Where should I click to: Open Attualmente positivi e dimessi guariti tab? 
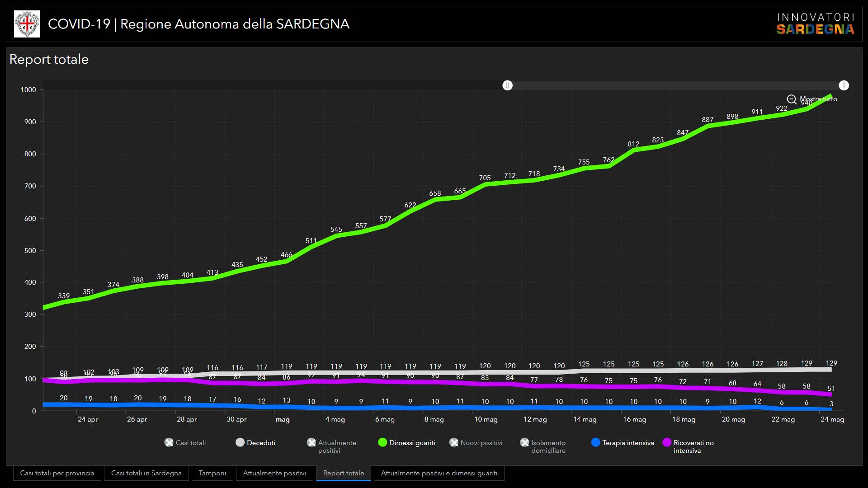(439, 473)
